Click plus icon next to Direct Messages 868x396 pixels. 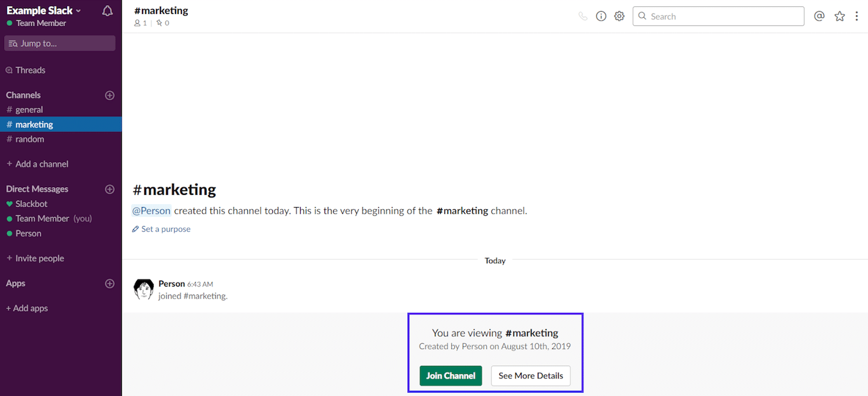click(x=110, y=189)
